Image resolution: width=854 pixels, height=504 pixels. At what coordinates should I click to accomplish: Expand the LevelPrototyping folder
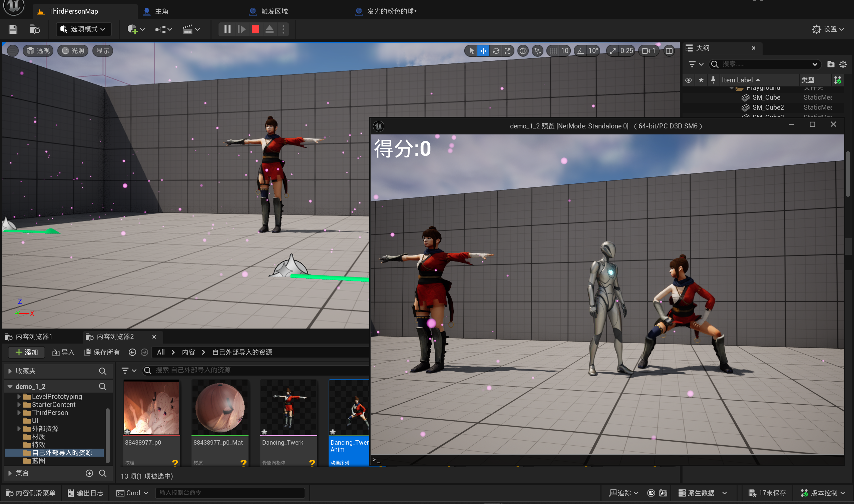[x=19, y=396]
